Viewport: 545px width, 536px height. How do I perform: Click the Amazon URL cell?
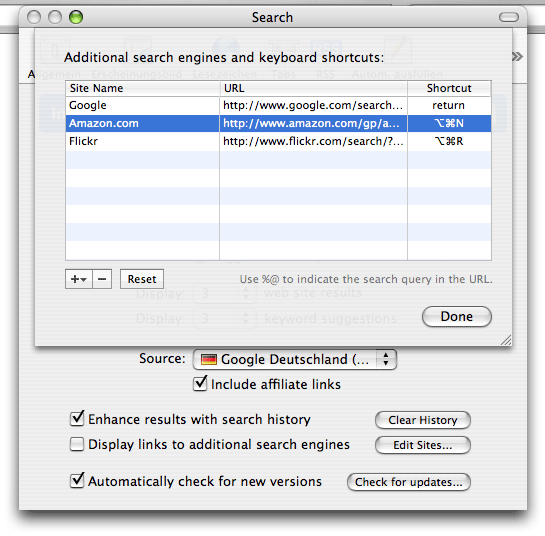pyautogui.click(x=313, y=123)
